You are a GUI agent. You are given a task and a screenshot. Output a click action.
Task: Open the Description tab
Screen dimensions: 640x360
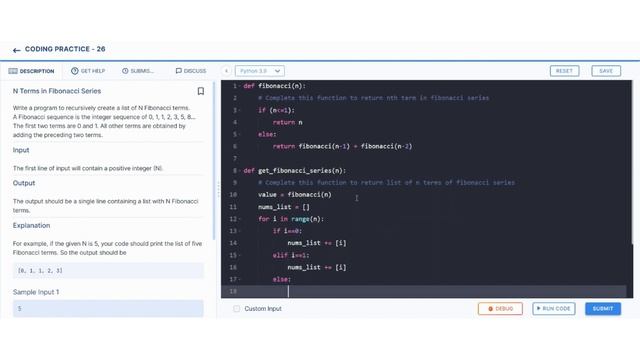31,71
